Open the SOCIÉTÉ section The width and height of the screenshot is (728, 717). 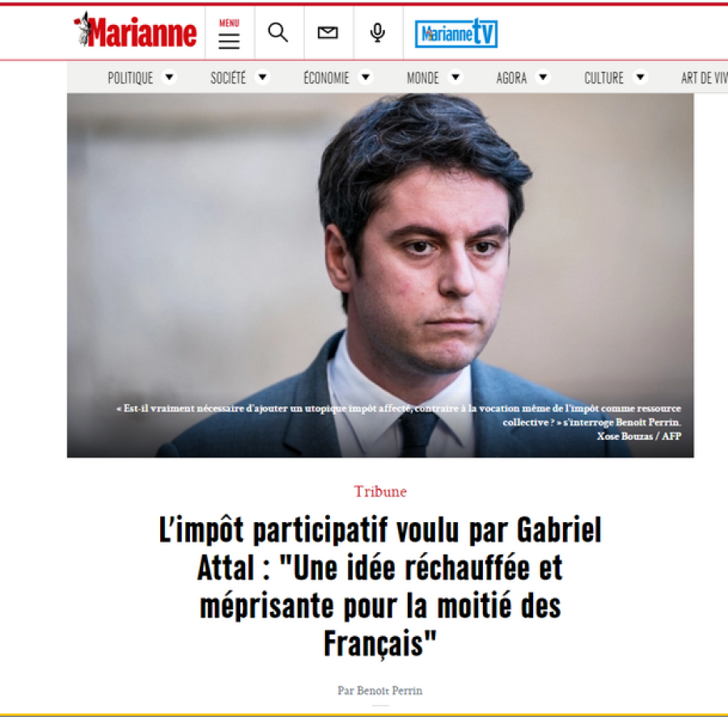(x=228, y=78)
